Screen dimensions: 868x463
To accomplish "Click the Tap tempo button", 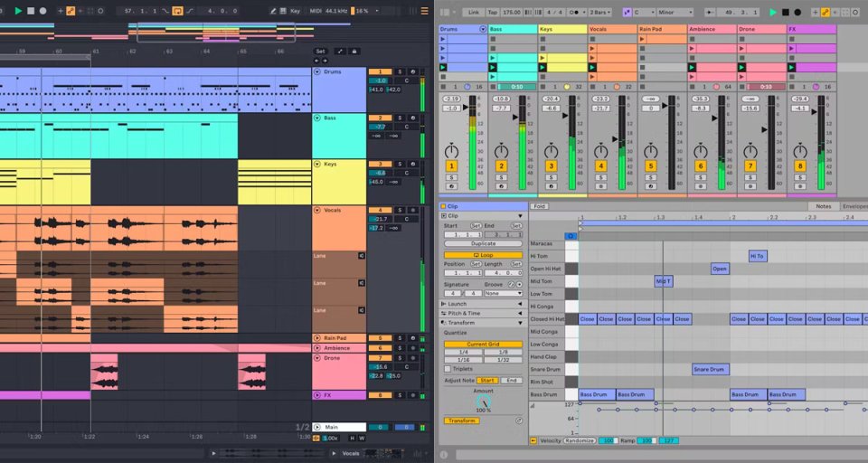I will click(492, 12).
